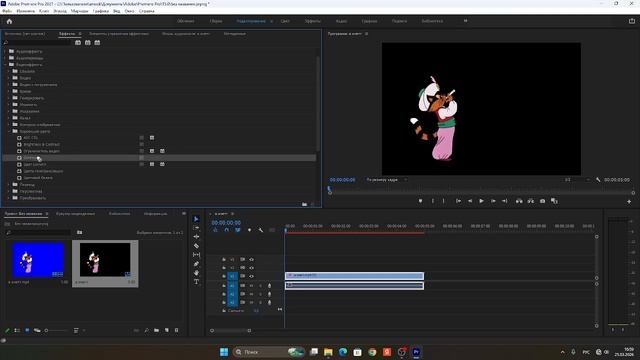640x360 pixels.
Task: Add a marker in the Timeline header
Action: point(249,230)
